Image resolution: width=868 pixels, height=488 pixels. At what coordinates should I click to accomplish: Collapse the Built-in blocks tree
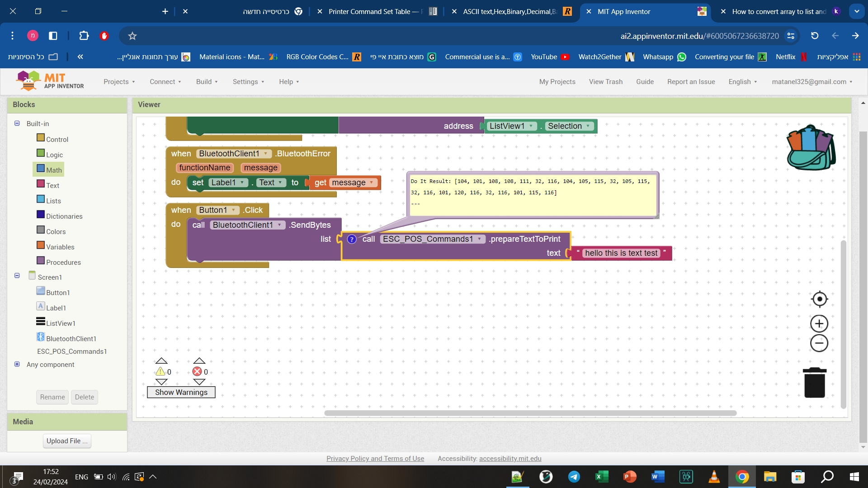(x=17, y=123)
